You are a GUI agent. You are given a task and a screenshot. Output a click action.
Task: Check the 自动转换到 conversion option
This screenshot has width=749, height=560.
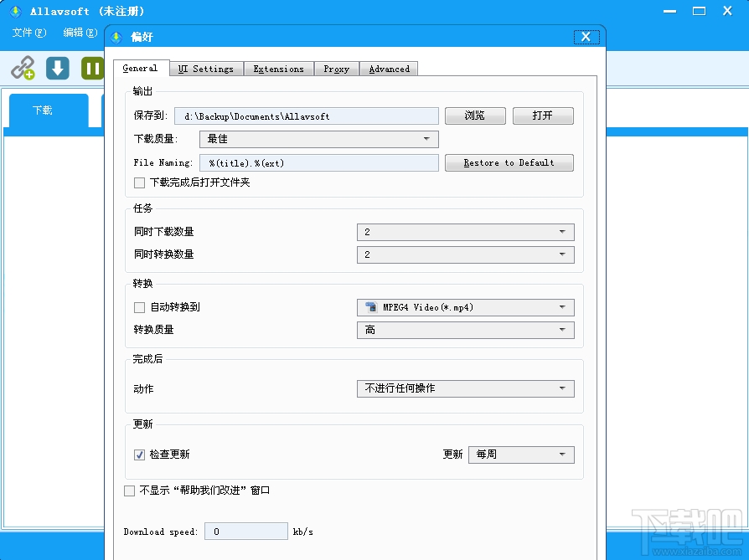coord(138,307)
